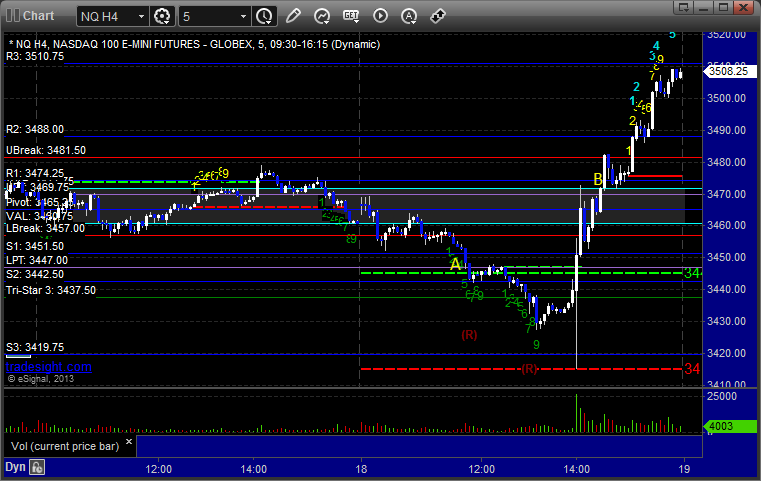761x481 pixels.
Task: Click the LBreak: 3457.00 label
Action: [45, 228]
